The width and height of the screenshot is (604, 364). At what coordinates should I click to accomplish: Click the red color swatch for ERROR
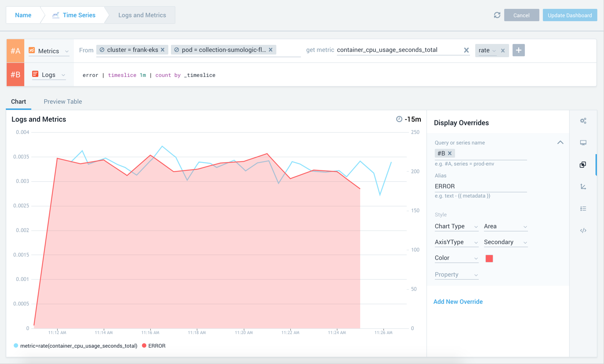pyautogui.click(x=489, y=258)
